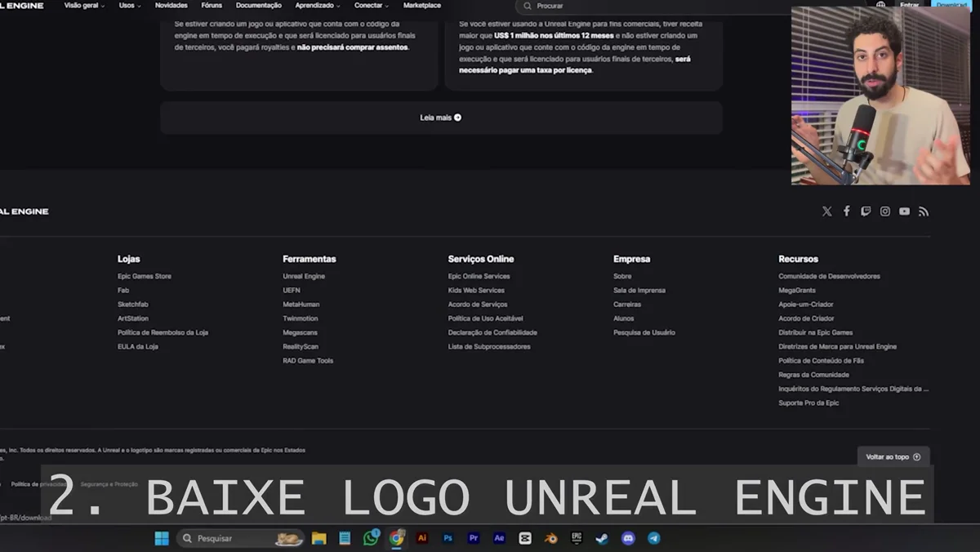Click the Voltar ao topo control

[893, 457]
